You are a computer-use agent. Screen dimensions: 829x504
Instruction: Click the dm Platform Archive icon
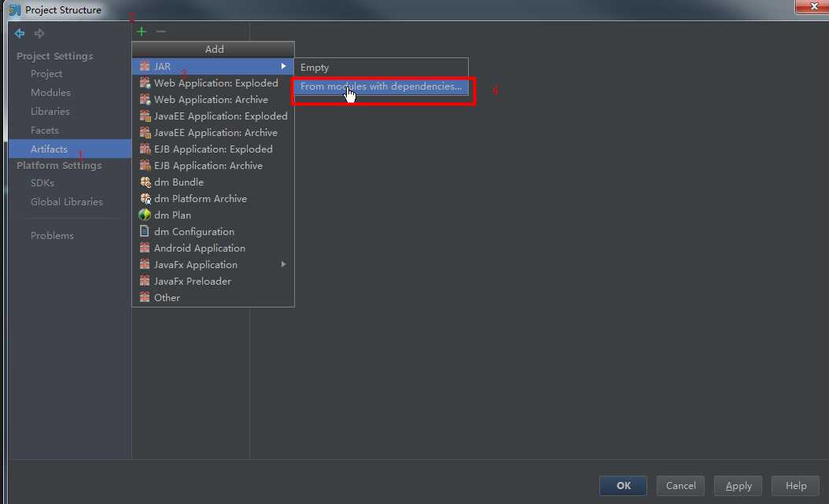click(145, 199)
